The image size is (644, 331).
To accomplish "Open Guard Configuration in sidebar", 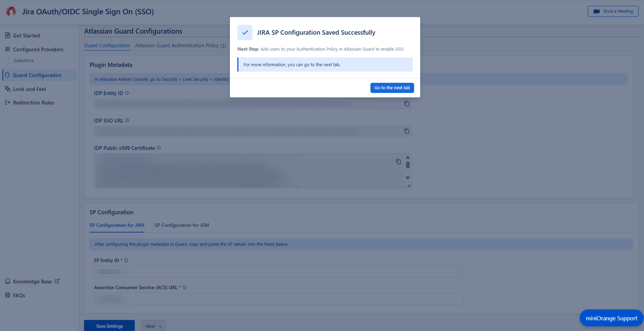I will 40,75.
